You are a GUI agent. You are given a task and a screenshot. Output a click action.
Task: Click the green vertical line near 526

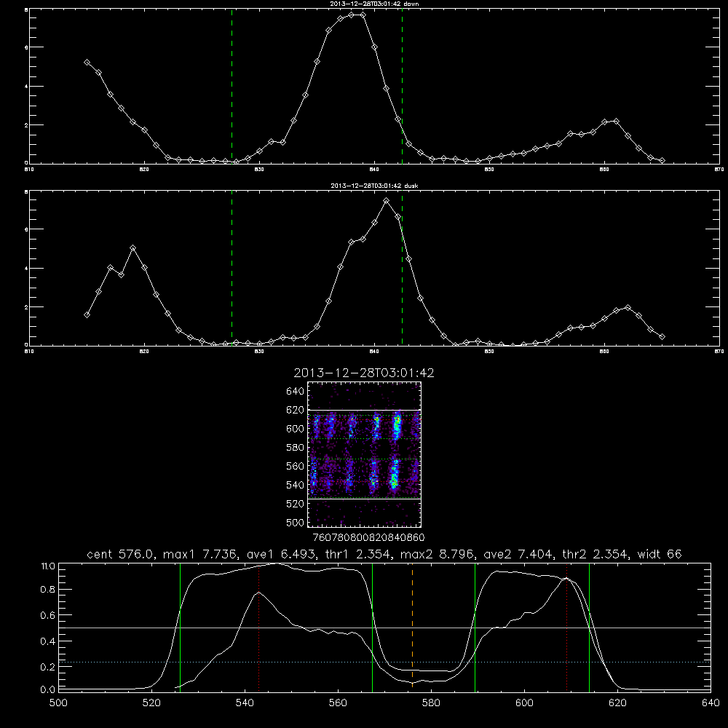(180, 627)
